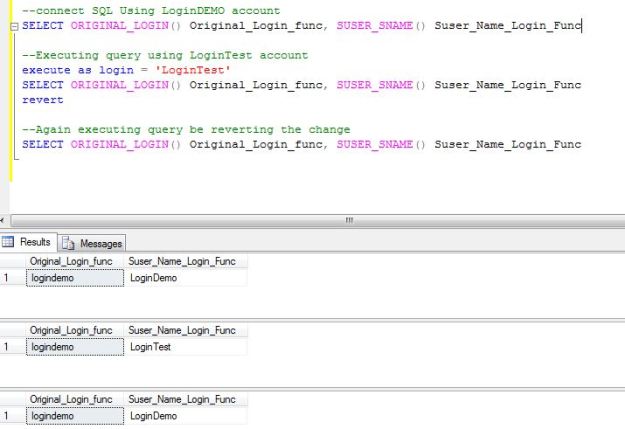
Task: Select row 1 header in second result grid
Action: click(9, 347)
